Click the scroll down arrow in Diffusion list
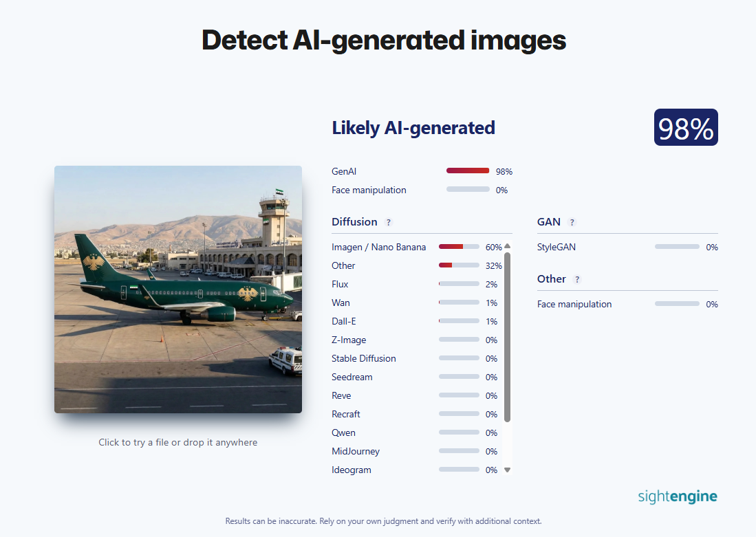This screenshot has width=756, height=537. coord(508,470)
